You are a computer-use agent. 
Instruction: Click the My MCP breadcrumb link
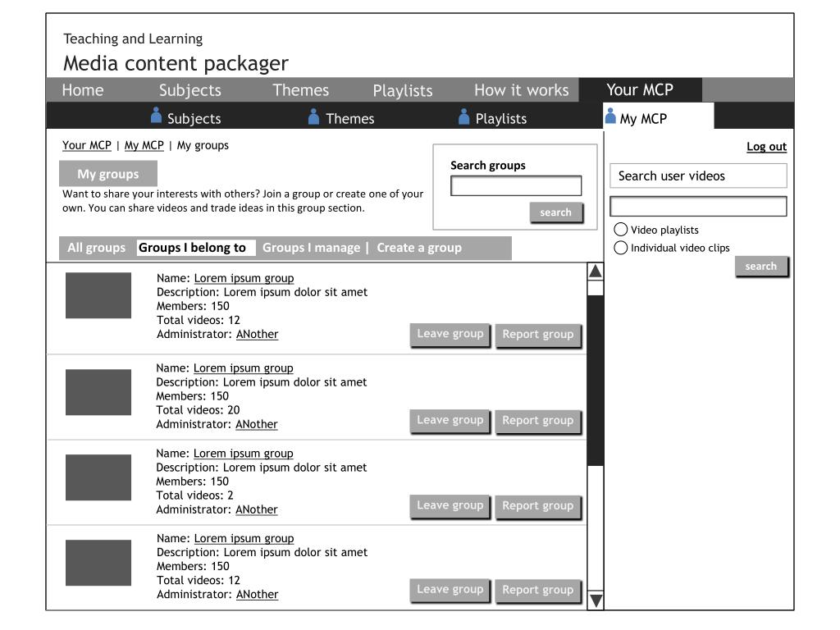pyautogui.click(x=144, y=145)
